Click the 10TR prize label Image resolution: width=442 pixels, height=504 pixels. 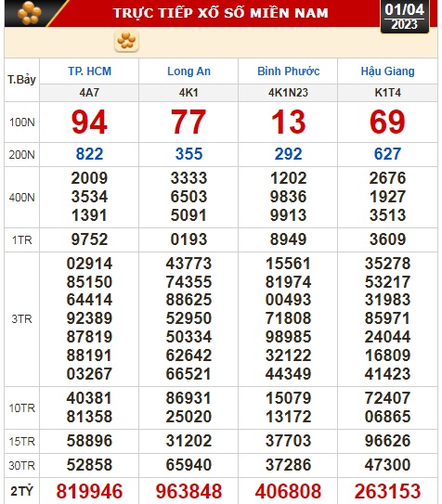point(22,408)
